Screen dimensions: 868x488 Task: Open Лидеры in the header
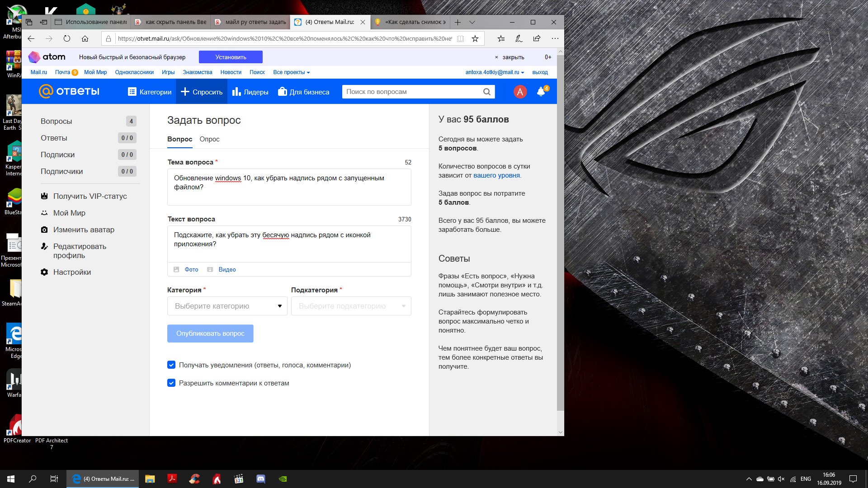pyautogui.click(x=250, y=92)
